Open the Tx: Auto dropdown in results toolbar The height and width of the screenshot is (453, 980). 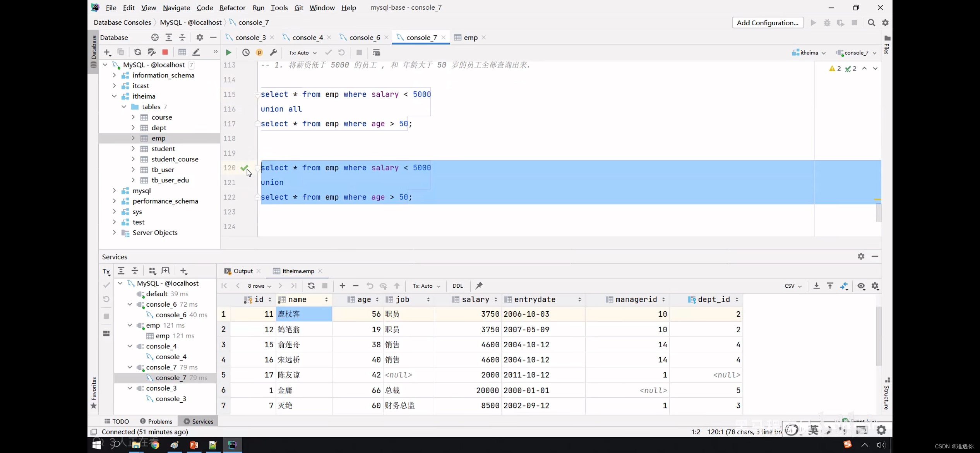coord(426,286)
